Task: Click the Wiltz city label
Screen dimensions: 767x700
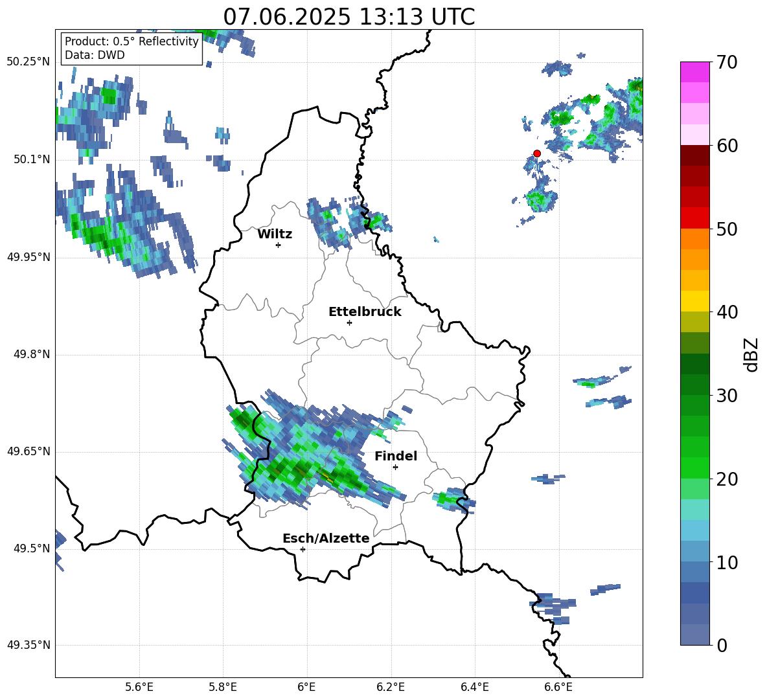Action: coord(275,234)
